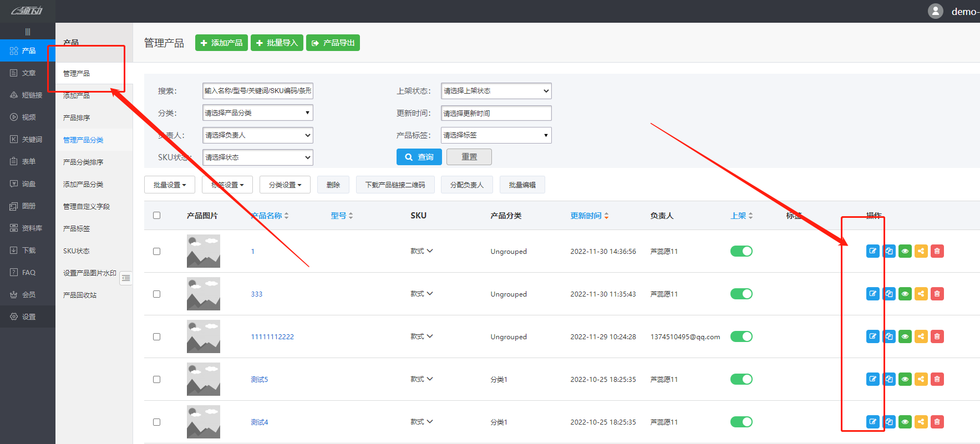Image resolution: width=980 pixels, height=444 pixels.
Task: Open 文章 in the left sidebar
Action: [x=28, y=73]
